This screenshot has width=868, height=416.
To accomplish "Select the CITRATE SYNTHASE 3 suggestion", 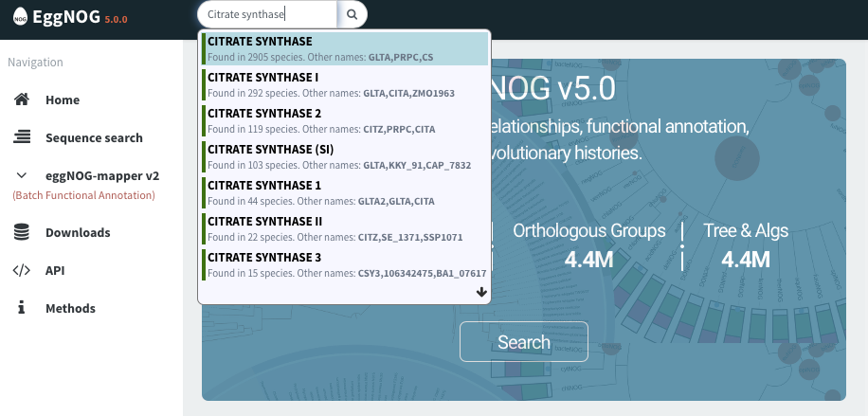I will click(x=345, y=264).
